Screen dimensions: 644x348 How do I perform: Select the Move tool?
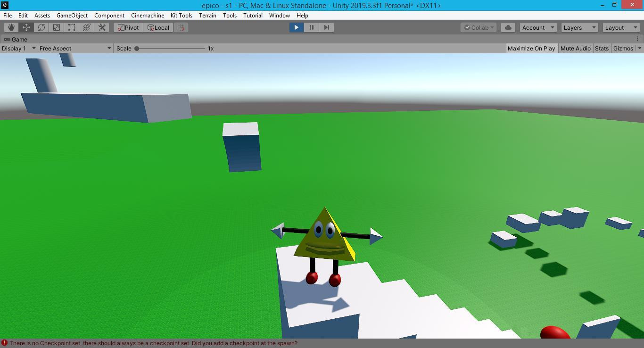tap(26, 27)
